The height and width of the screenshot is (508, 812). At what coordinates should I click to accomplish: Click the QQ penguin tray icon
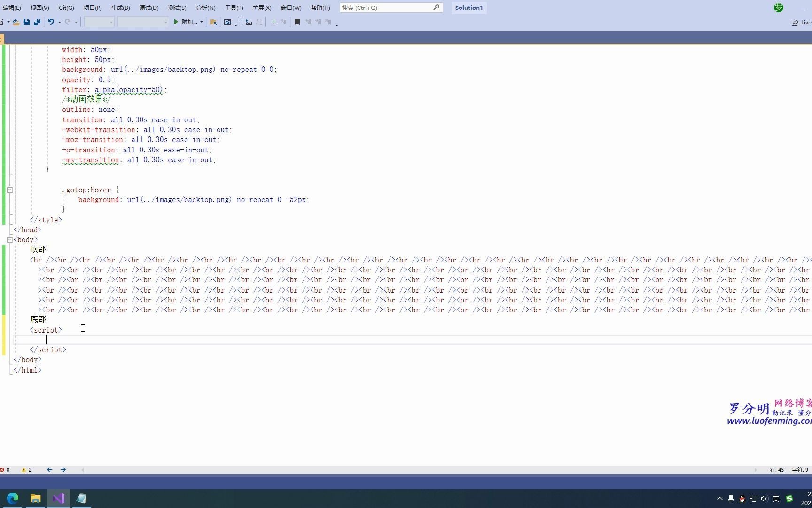click(x=742, y=499)
